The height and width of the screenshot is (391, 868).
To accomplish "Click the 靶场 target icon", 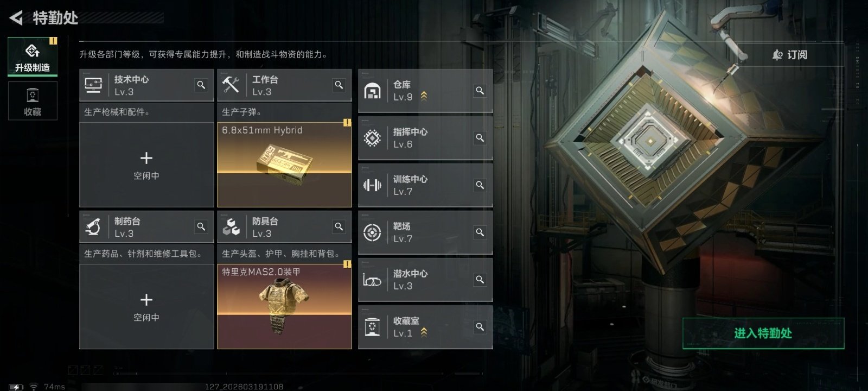I will [372, 232].
